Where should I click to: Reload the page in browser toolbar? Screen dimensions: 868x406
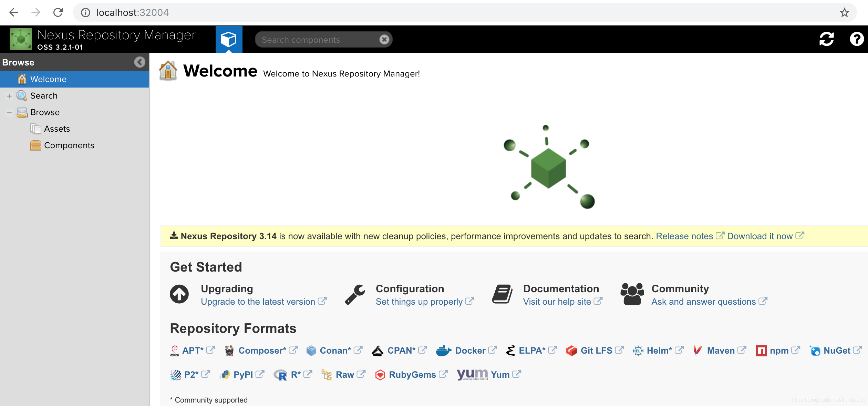pyautogui.click(x=58, y=13)
